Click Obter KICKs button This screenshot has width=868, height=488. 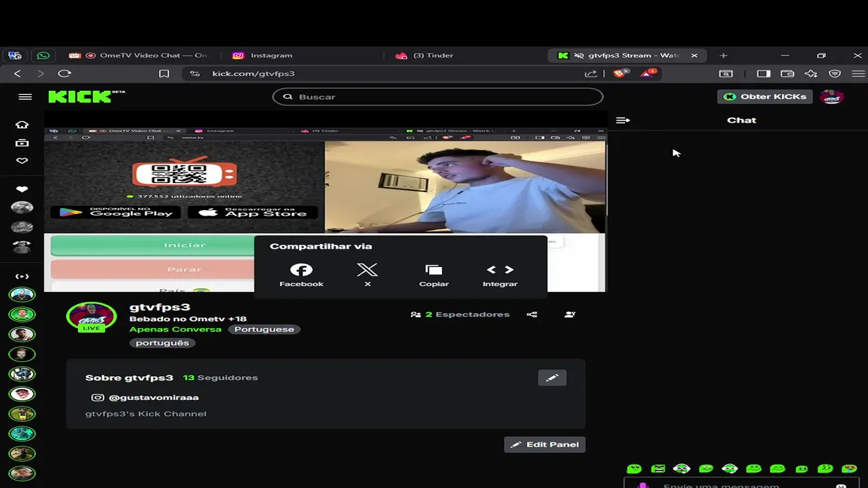click(x=765, y=97)
